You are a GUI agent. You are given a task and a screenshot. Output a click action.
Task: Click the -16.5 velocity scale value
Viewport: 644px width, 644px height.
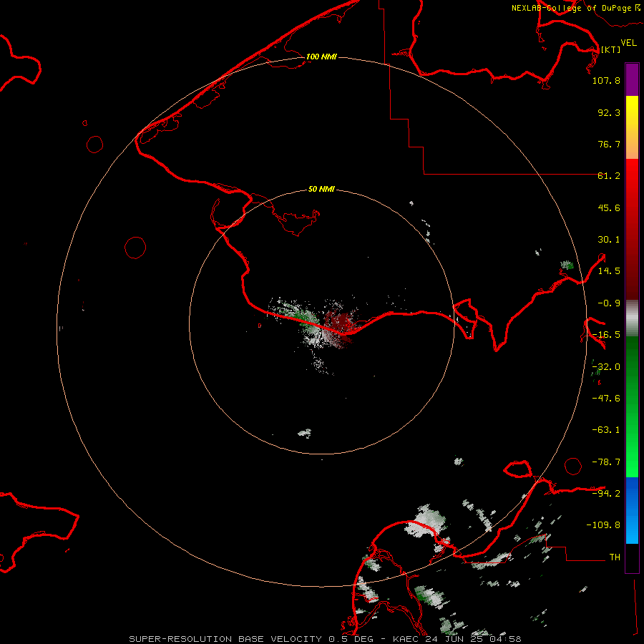click(x=606, y=335)
